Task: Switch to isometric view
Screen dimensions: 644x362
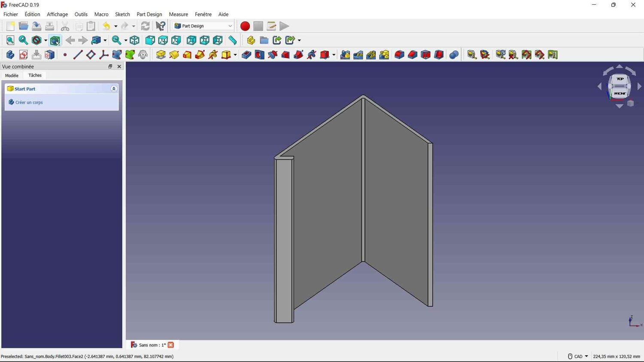Action: (x=134, y=40)
